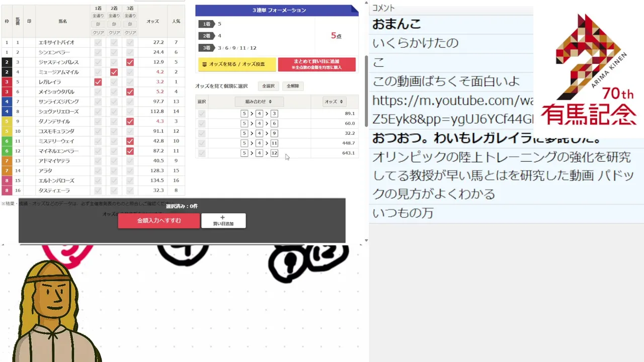Image resolution: width=644 pixels, height=362 pixels.
Task: Sort by 組み合わせ column header
Action: pos(259,102)
